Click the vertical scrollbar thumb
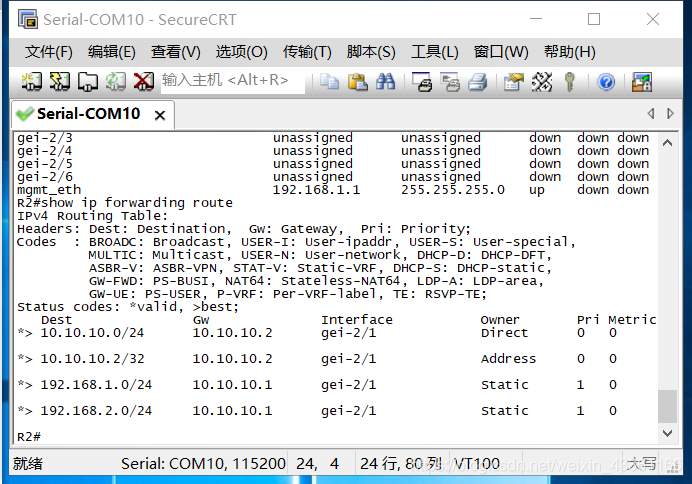 tap(667, 406)
